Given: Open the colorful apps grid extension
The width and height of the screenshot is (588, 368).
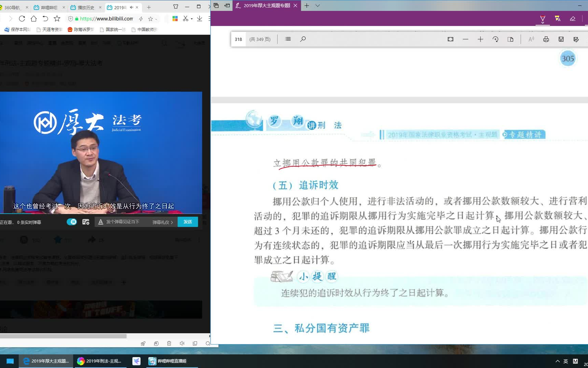Looking at the screenshot, I should 175,19.
